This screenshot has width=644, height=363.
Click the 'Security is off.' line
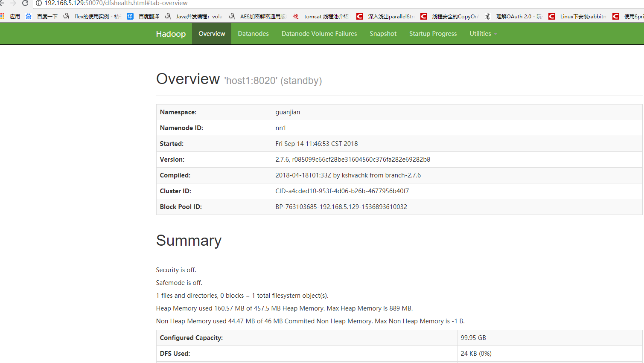[x=176, y=270]
